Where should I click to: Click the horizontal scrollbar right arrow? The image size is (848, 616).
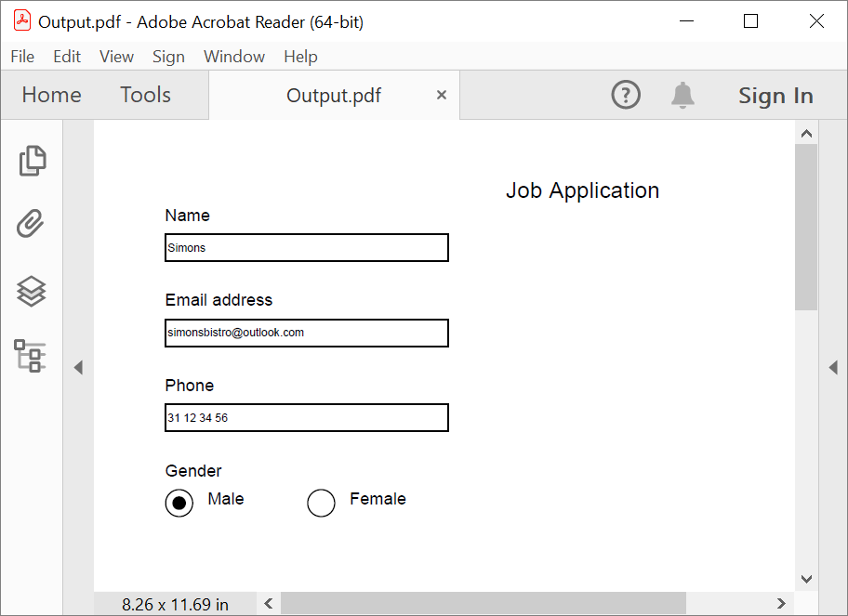coord(781,603)
